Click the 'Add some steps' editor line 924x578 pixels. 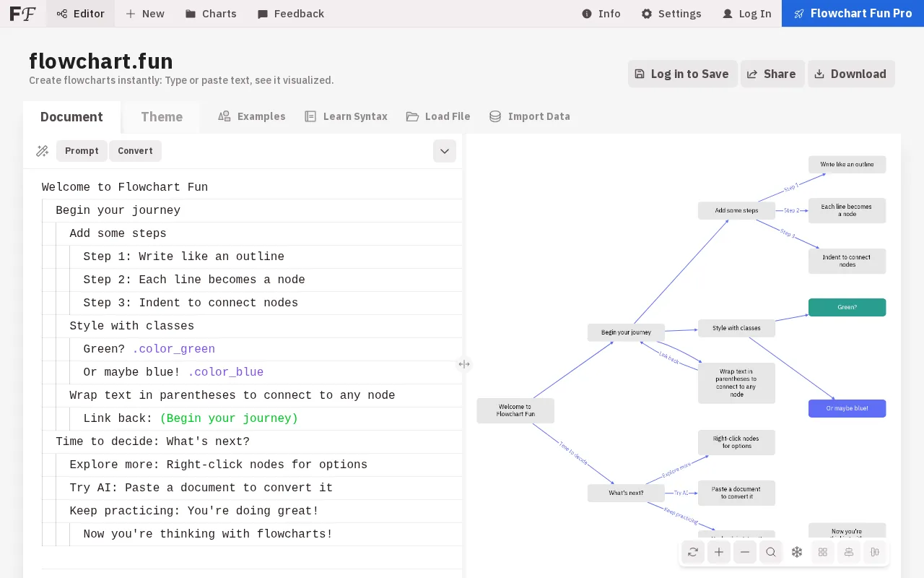click(118, 233)
